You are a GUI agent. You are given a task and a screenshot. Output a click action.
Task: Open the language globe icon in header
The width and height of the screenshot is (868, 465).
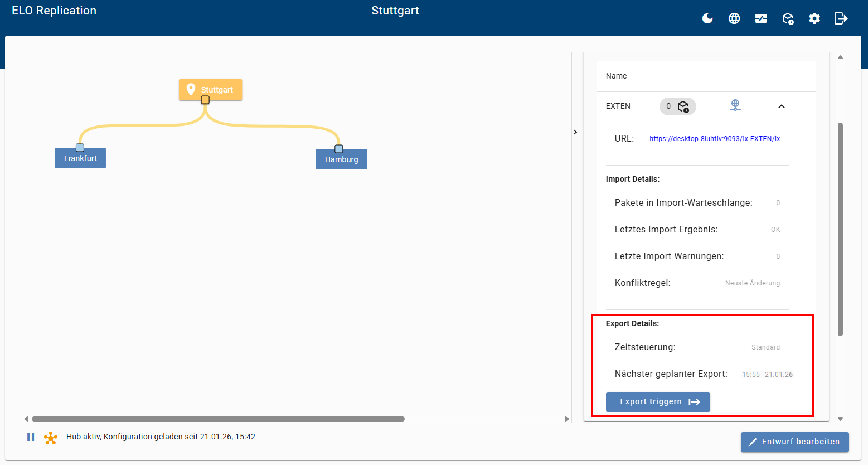(734, 18)
